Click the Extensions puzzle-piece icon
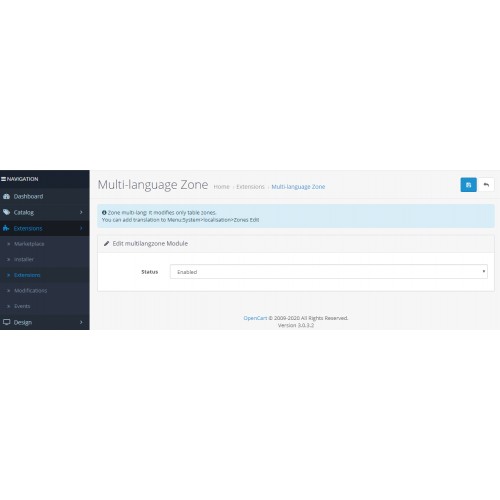500x500 pixels. click(x=6, y=228)
